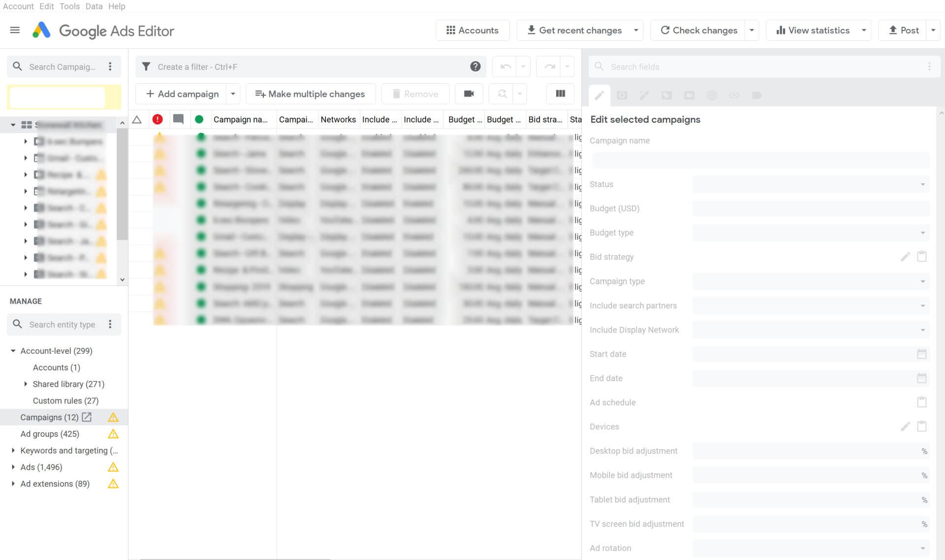
Task: Click the redo arrow icon
Action: click(548, 66)
